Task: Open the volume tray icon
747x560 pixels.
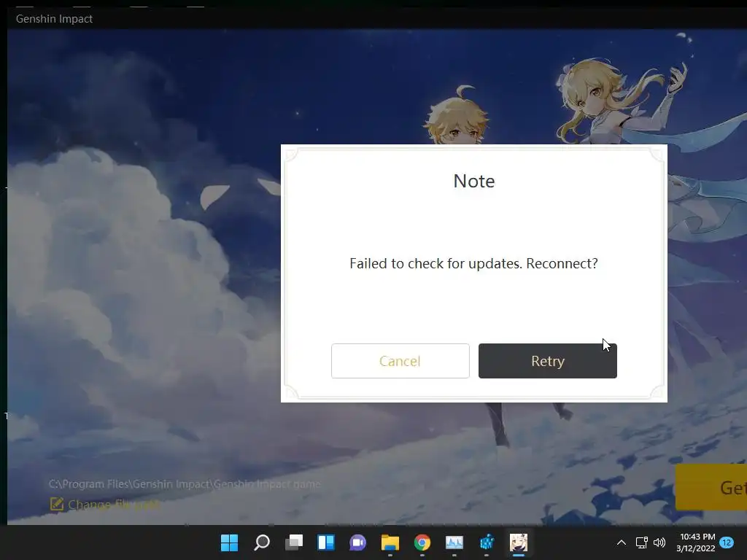Action: pyautogui.click(x=659, y=542)
